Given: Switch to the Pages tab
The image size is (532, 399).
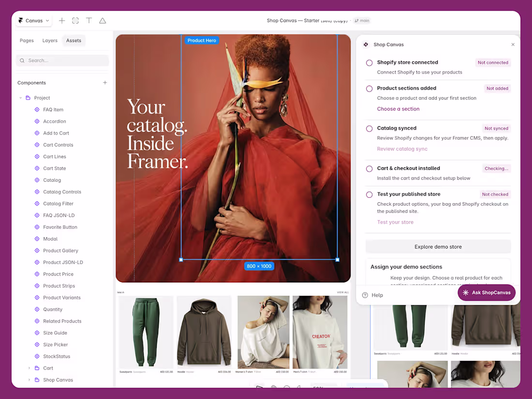Looking at the screenshot, I should click(x=27, y=40).
